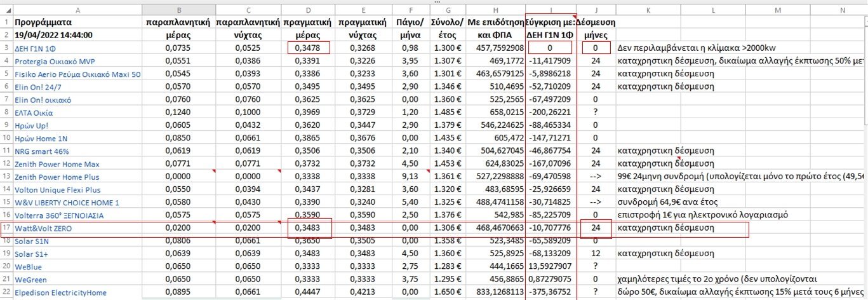Viewport: 868px width, 300px height.
Task: Select the 658,0215 cell
Action: (496, 112)
